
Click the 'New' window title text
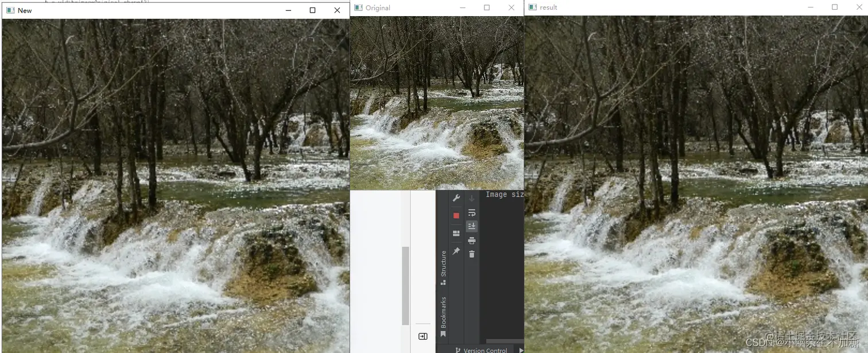[25, 10]
